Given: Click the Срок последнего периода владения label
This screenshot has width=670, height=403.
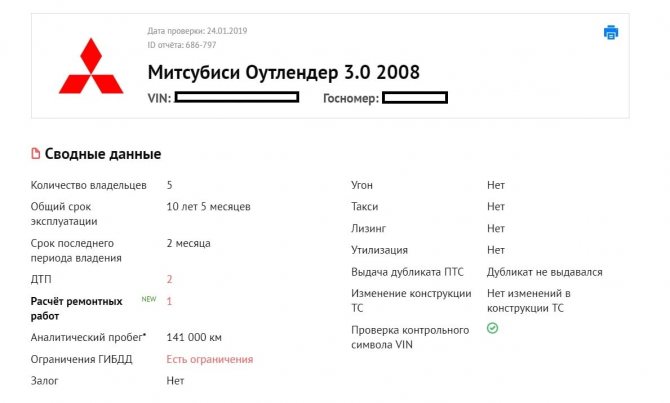Looking at the screenshot, I should [76, 250].
